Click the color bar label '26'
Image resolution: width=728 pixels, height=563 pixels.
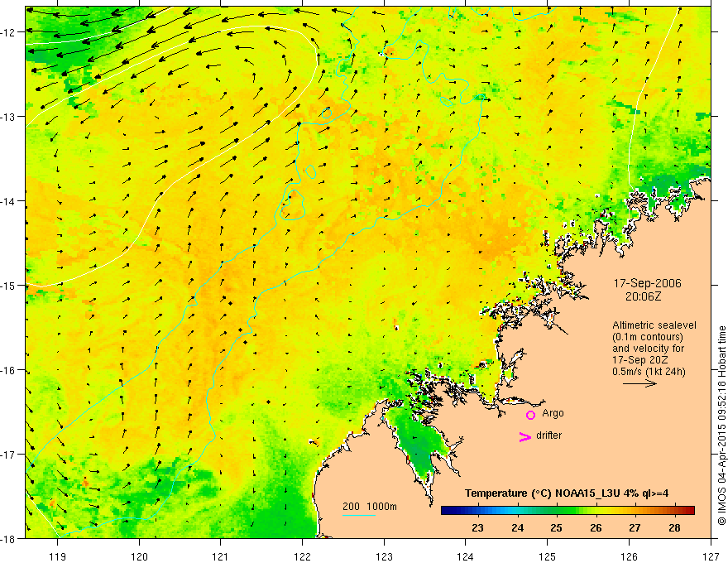pos(596,527)
